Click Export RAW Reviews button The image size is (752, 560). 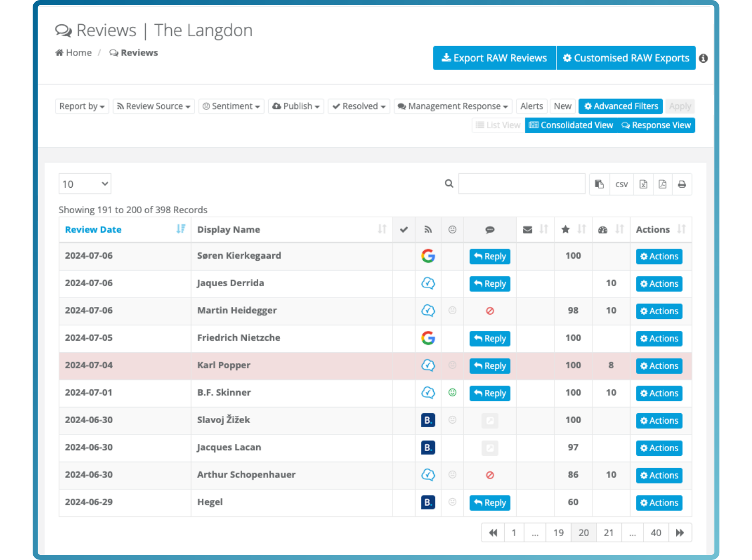[494, 58]
